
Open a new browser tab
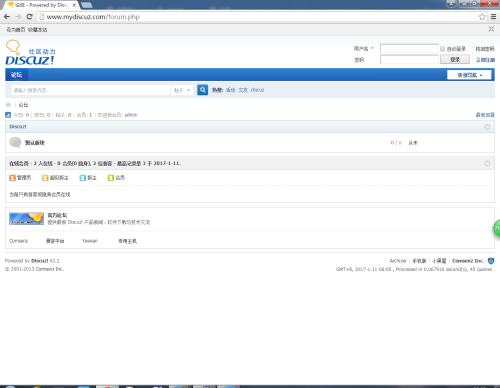pyautogui.click(x=86, y=5)
